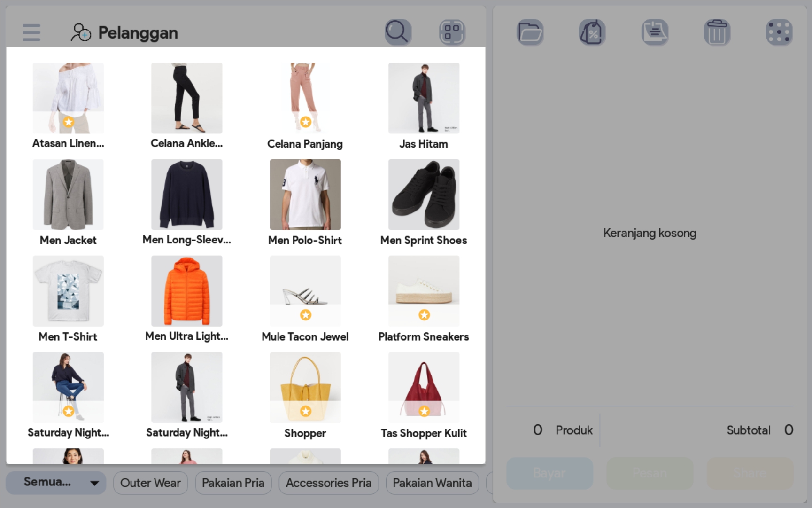Open saved orders folder icon
The width and height of the screenshot is (812, 508).
coord(530,32)
